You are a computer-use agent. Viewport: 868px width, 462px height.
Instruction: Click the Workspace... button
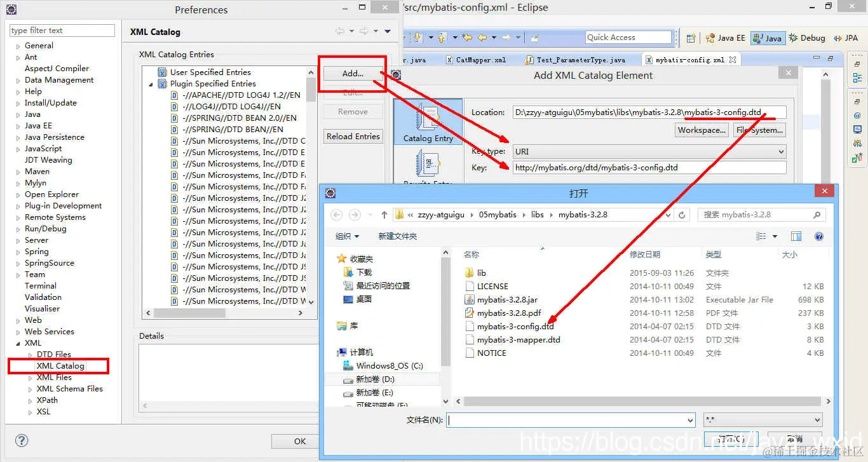pyautogui.click(x=702, y=130)
